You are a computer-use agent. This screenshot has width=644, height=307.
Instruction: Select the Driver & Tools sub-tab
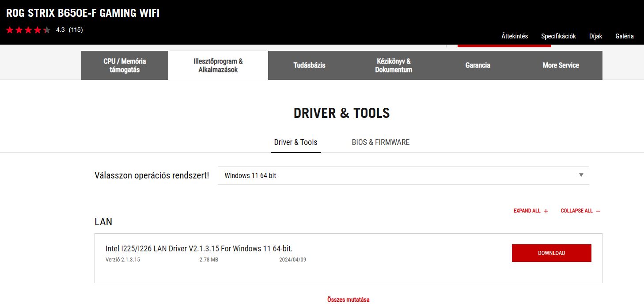click(296, 142)
